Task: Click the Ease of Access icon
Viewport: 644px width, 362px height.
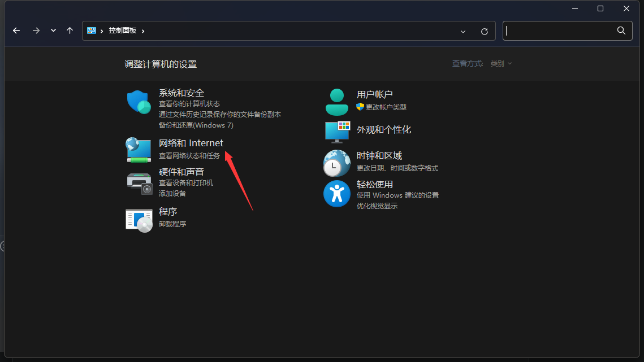Action: (x=337, y=194)
